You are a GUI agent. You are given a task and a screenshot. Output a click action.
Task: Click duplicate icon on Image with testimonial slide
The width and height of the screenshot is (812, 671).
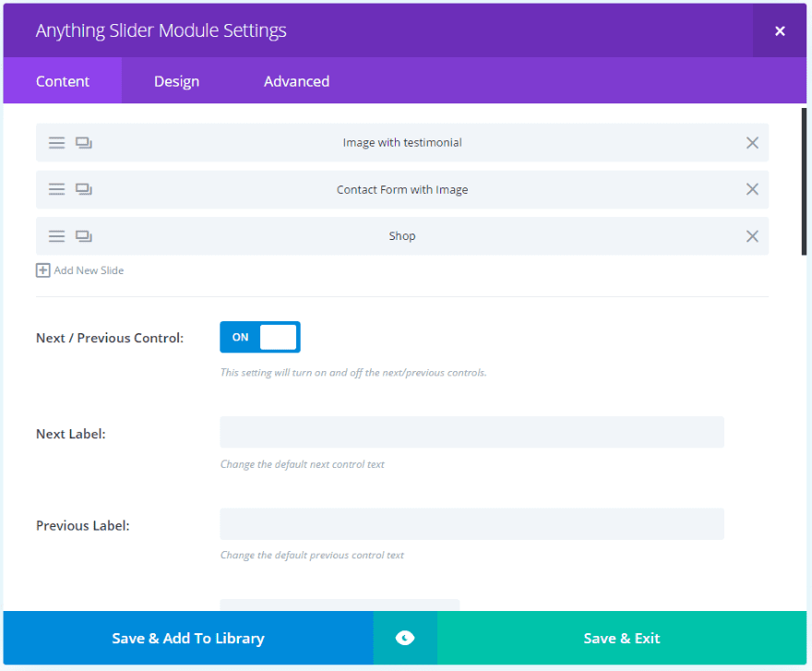(84, 143)
